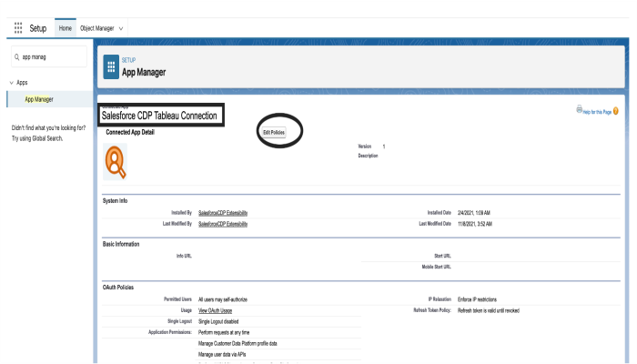
Task: Click the Quick Find search box
Action: coord(49,56)
